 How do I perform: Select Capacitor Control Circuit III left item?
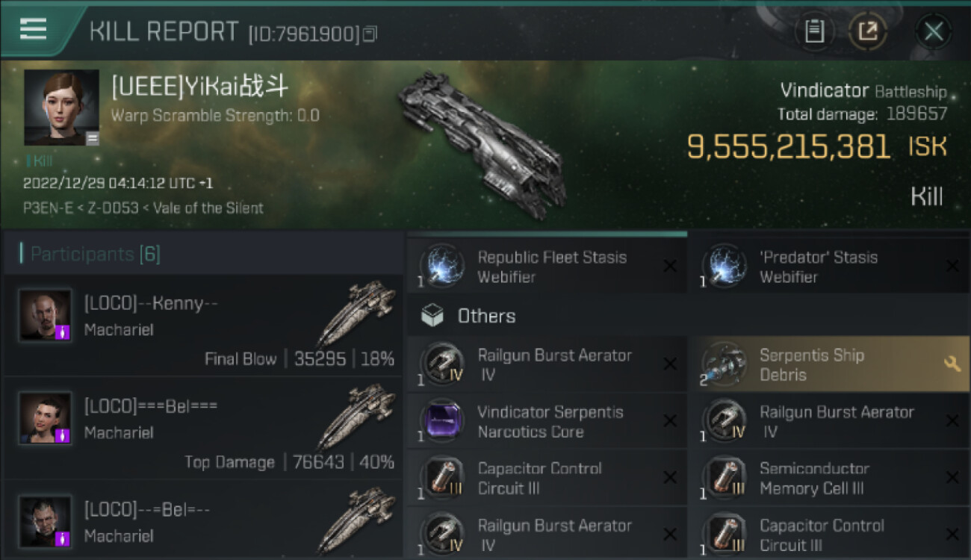pos(546,478)
